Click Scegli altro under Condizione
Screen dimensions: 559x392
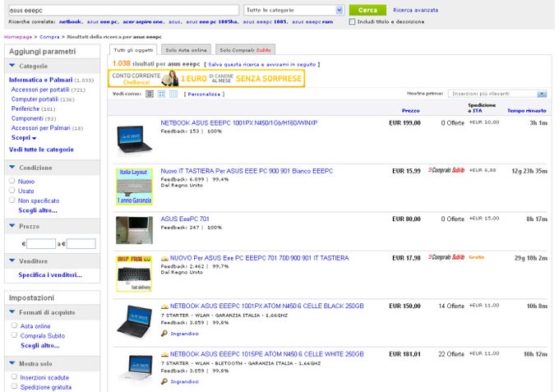[x=38, y=210]
